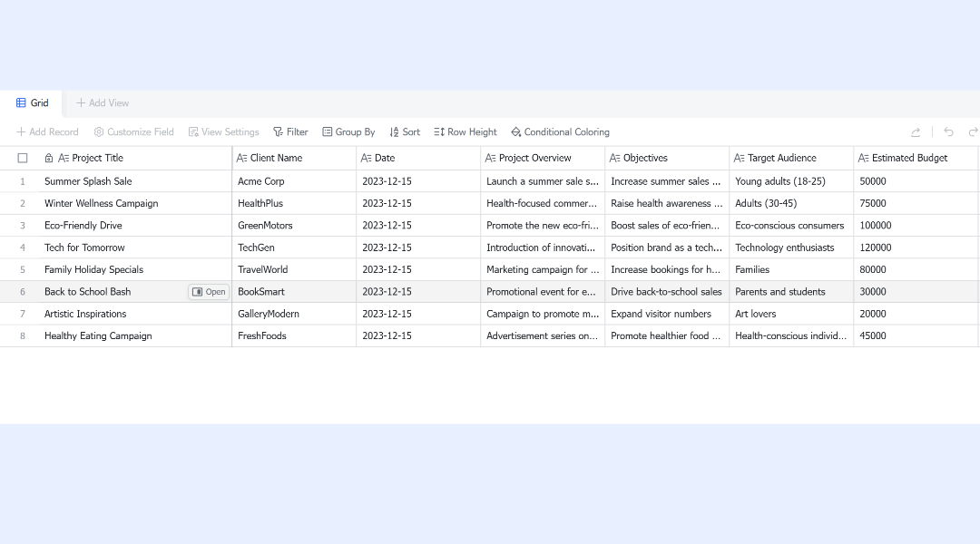Click the lock icon beside Project Title
Image resolution: width=980 pixels, height=544 pixels.
click(49, 158)
